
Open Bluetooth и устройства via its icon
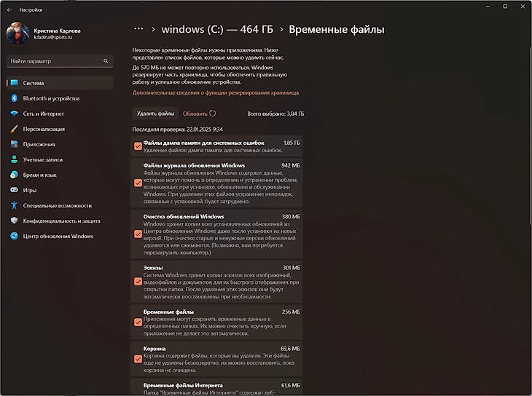point(14,98)
